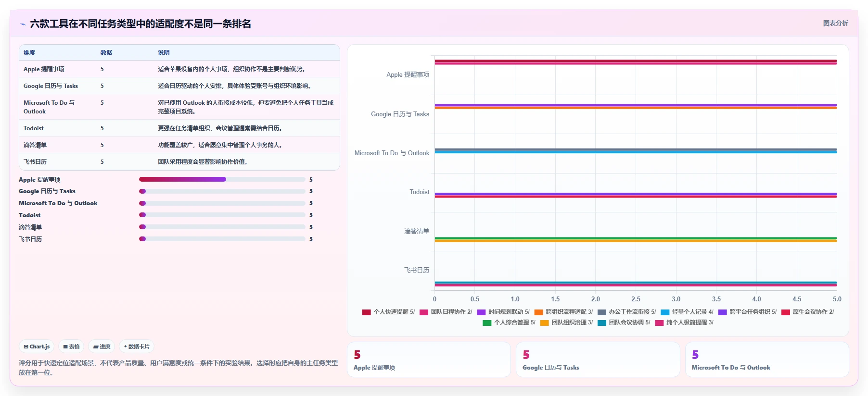Click the pink 纯个人极简提醒 legend swatch
This screenshot has width=868, height=396.
(659, 323)
